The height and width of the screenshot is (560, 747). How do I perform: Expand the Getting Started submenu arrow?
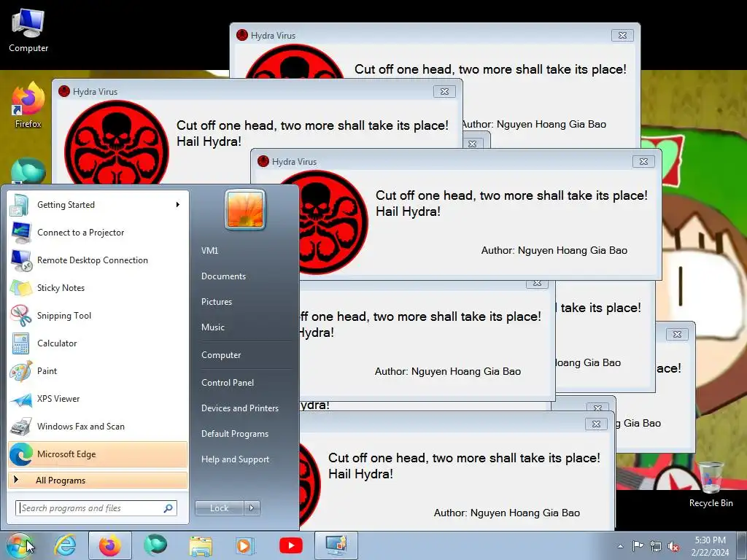click(178, 205)
